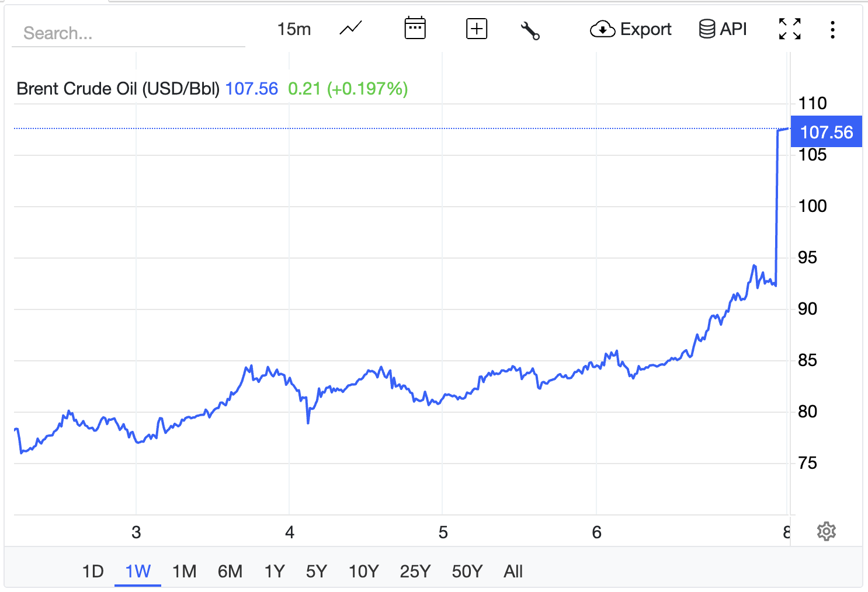Open the wrench tools icon
868x592 pixels.
pos(530,30)
